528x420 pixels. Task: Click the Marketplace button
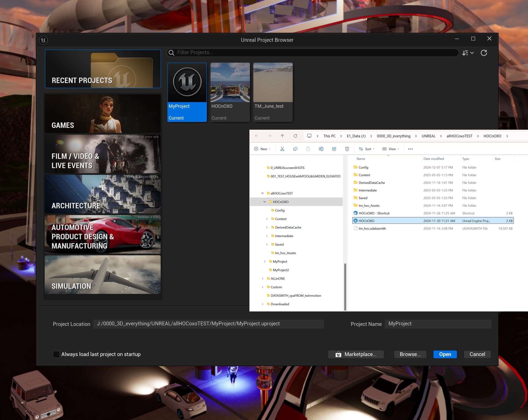click(x=356, y=354)
